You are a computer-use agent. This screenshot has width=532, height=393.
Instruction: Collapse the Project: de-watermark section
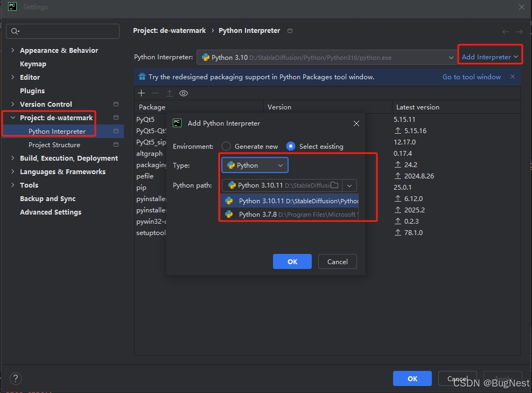(x=13, y=118)
